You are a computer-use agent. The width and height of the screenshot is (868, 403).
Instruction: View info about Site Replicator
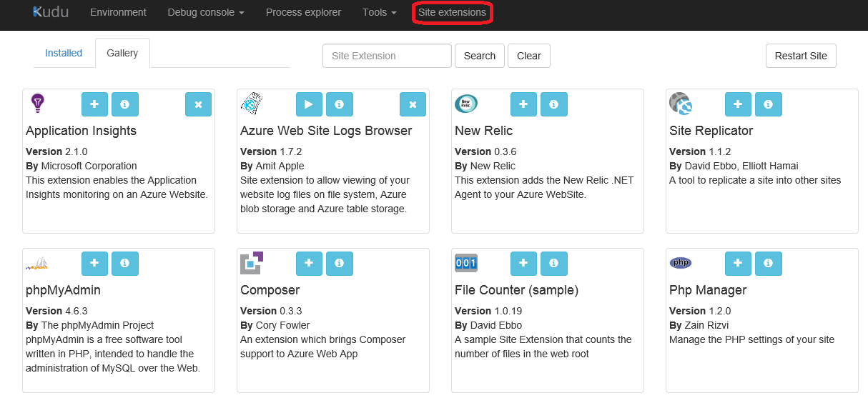point(769,104)
